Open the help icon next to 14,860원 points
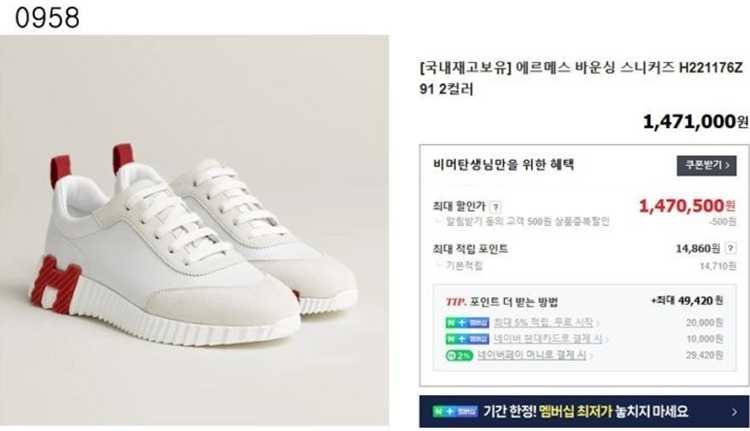Viewport: 750px width, 431px height. pos(730,248)
